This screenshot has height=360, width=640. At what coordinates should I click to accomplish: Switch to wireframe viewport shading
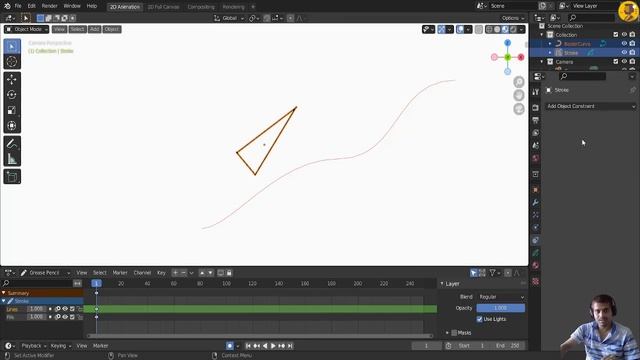[489, 29]
